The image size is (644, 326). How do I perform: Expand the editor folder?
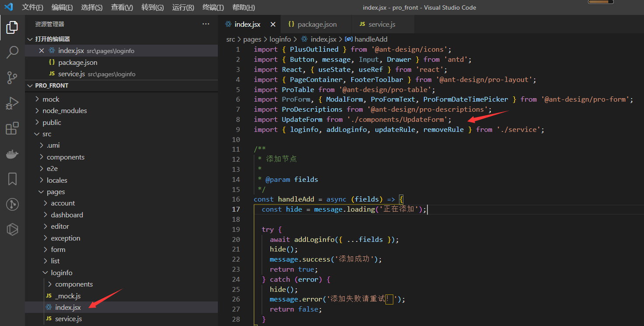point(122,226)
